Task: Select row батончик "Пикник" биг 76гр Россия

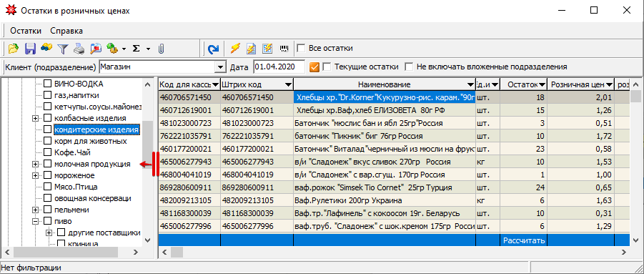Action: 394,135
